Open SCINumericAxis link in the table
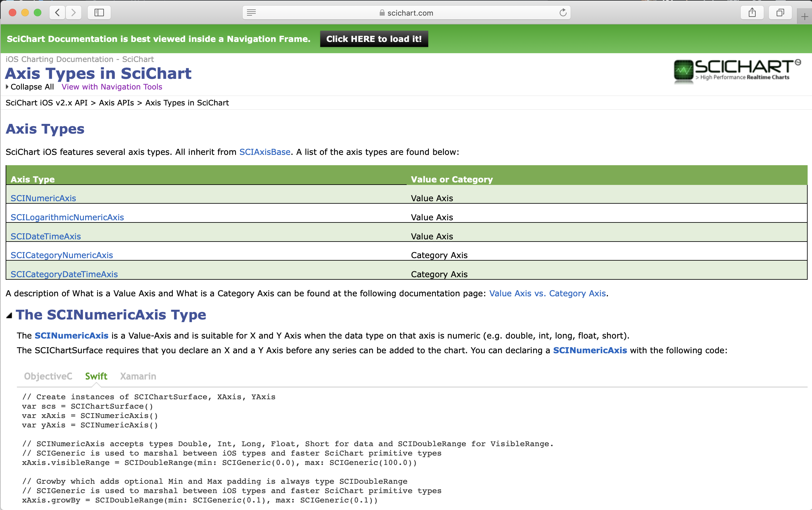The height and width of the screenshot is (510, 812). point(43,198)
